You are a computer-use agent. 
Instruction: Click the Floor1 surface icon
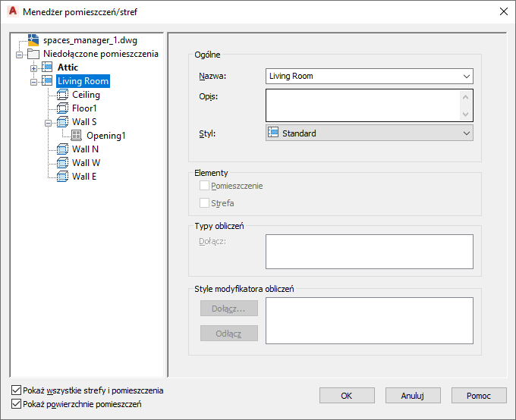point(62,108)
